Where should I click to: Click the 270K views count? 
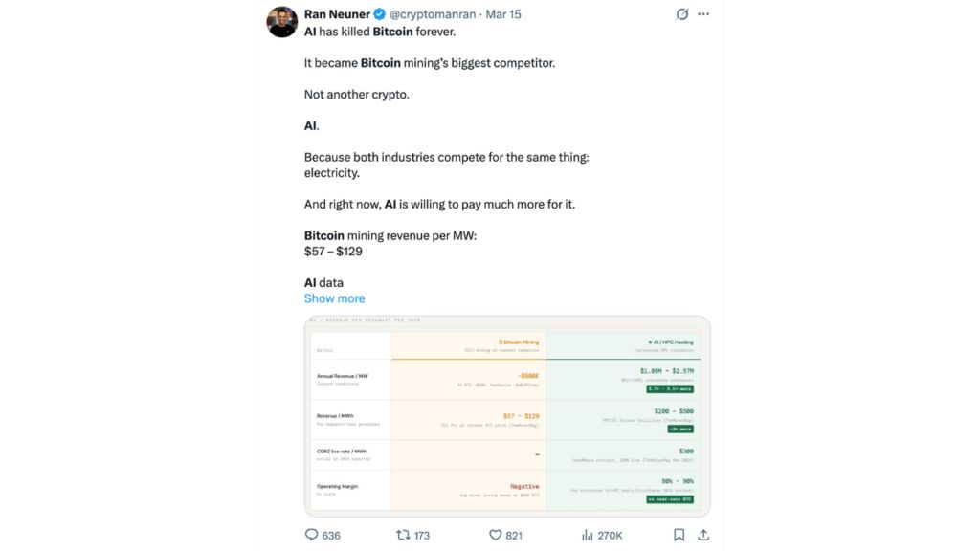tap(610, 535)
